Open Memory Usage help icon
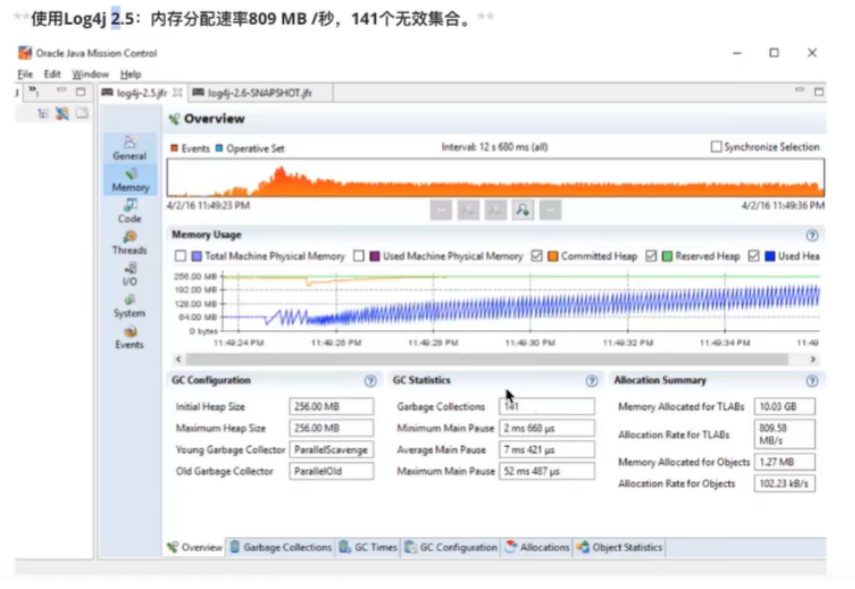This screenshot has width=855, height=589. click(x=812, y=235)
